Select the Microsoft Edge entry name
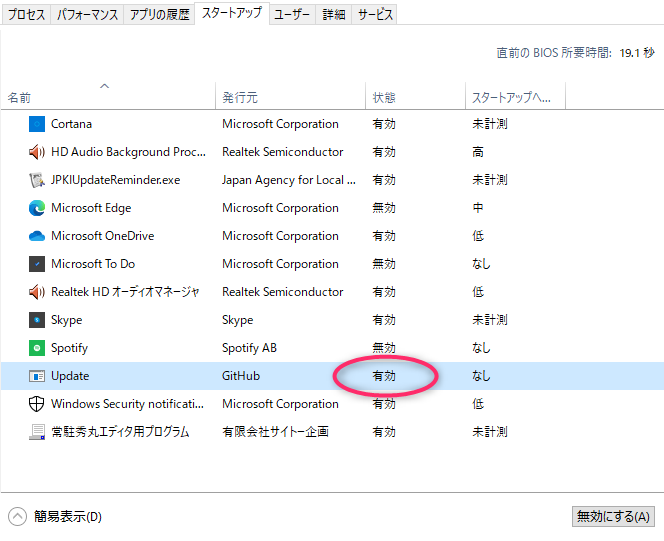Image resolution: width=664 pixels, height=541 pixels. pyautogui.click(x=91, y=208)
